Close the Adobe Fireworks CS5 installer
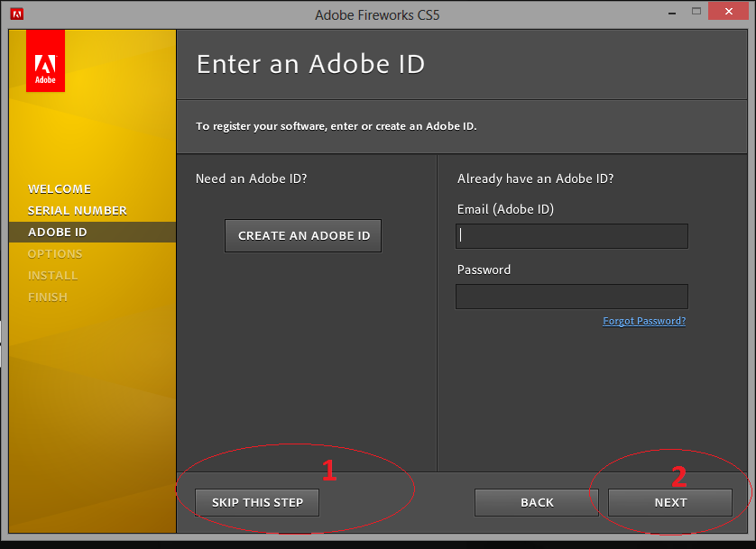756x549 pixels. pos(729,11)
